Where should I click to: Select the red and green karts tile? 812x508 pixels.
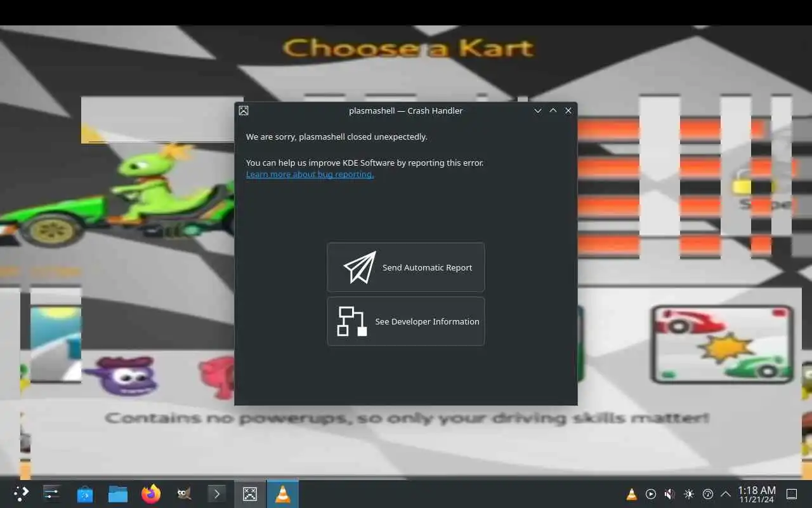pyautogui.click(x=723, y=344)
